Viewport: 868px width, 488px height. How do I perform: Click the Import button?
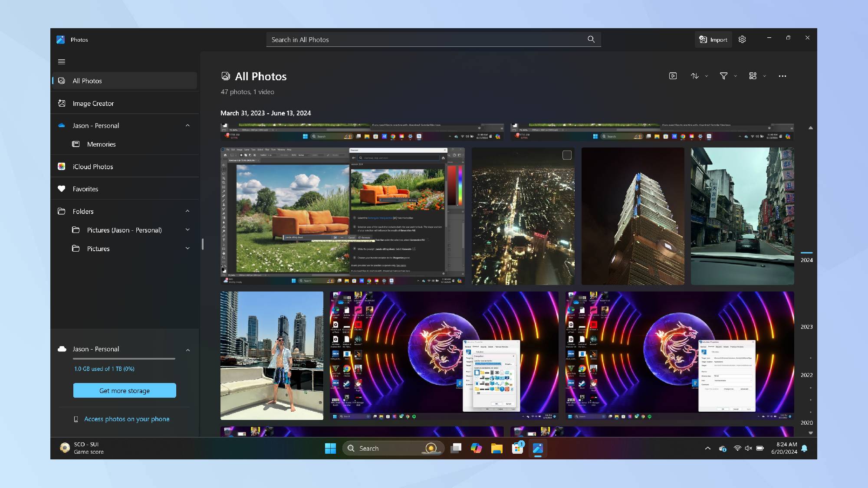713,39
